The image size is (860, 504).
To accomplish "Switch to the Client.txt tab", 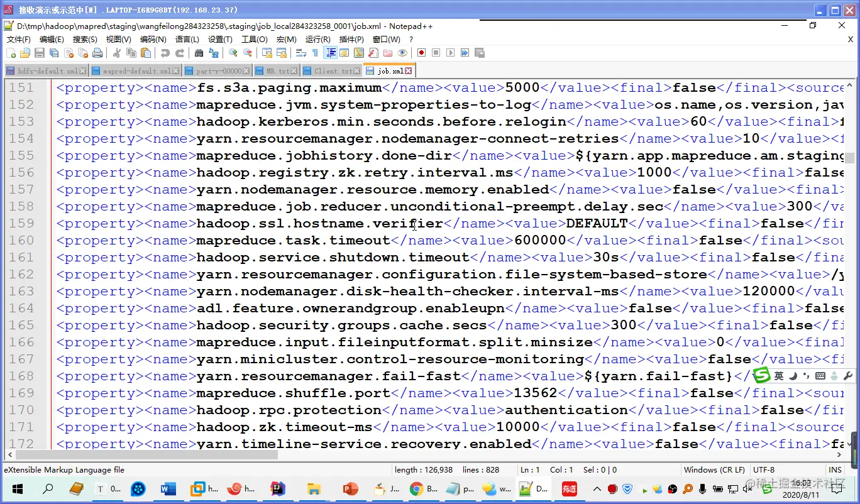I will 330,71.
